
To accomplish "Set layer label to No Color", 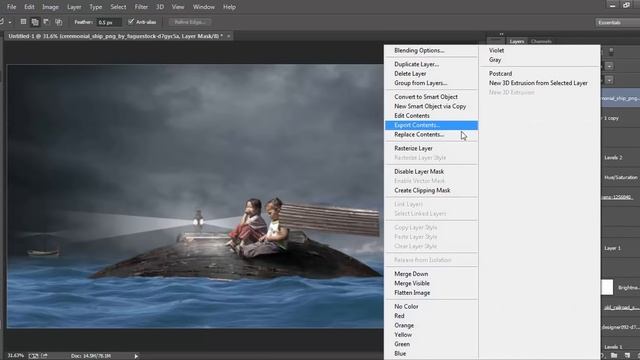I will [431, 307].
